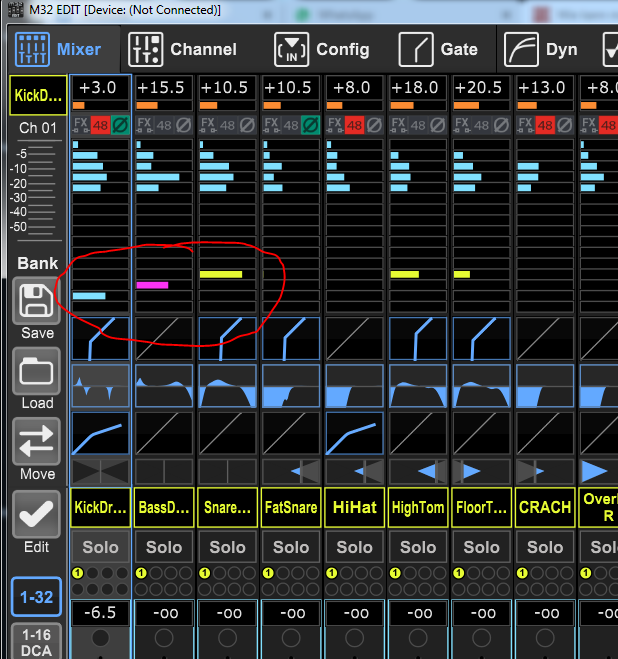Click the selected channel KickD name box
The width and height of the screenshot is (618, 659).
tap(38, 95)
